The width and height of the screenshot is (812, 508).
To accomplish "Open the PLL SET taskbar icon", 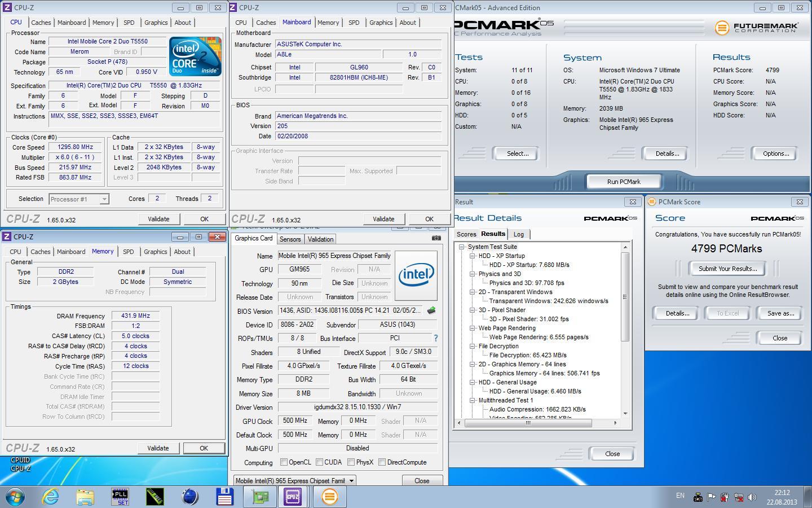I will tap(120, 497).
